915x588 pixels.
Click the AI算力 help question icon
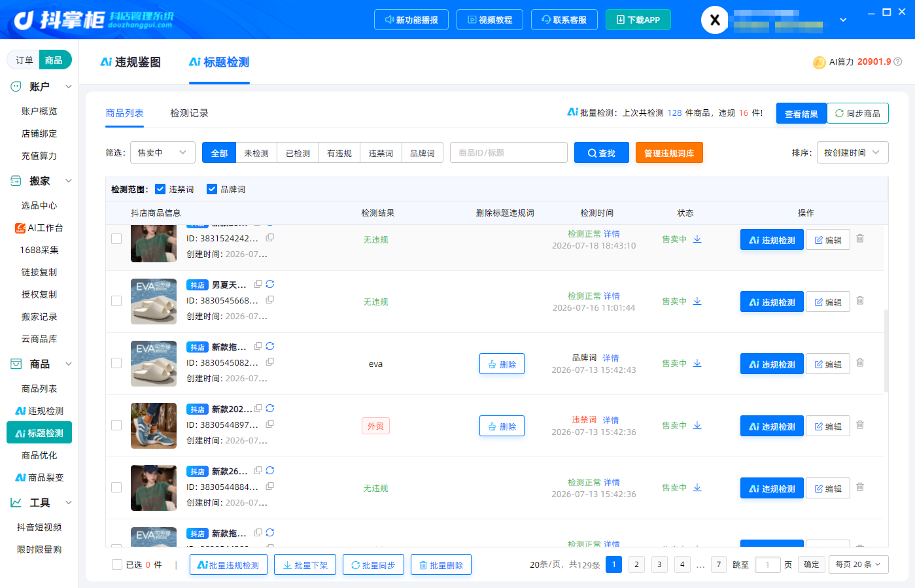pyautogui.click(x=898, y=62)
